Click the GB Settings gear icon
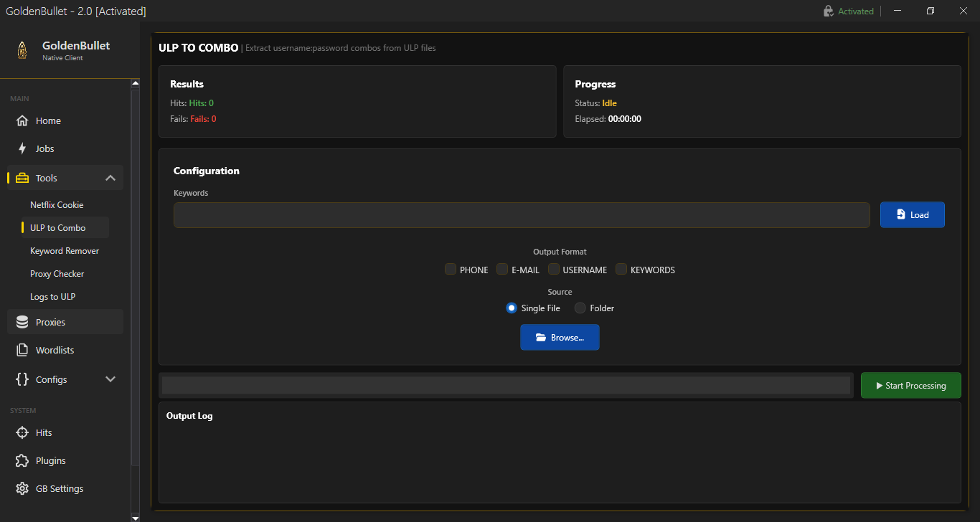 tap(22, 488)
